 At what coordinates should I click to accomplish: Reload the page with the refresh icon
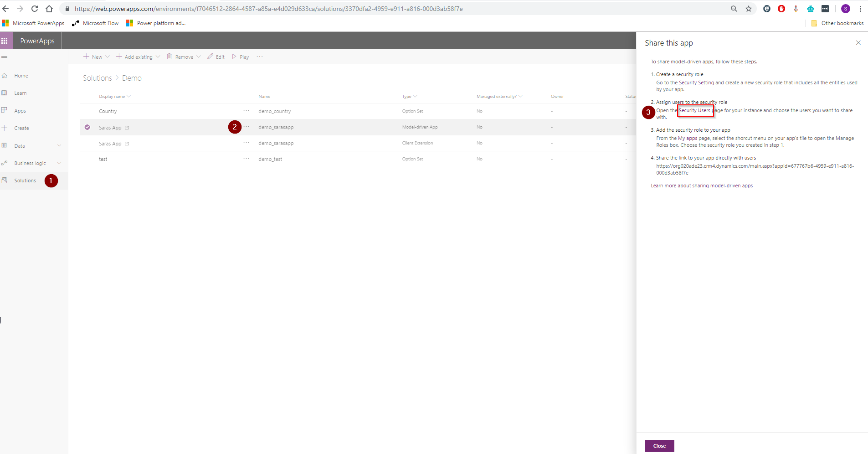tap(35, 9)
